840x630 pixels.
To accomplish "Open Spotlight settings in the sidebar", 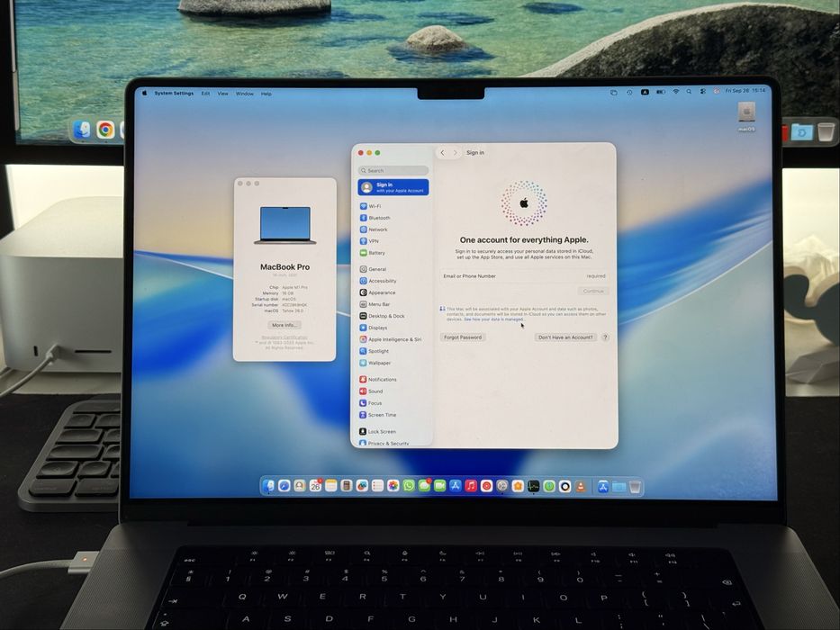I will pyautogui.click(x=393, y=351).
